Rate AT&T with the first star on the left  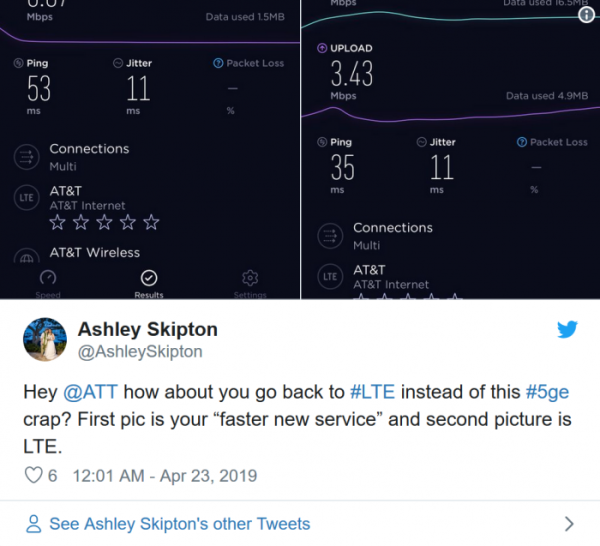tap(57, 222)
